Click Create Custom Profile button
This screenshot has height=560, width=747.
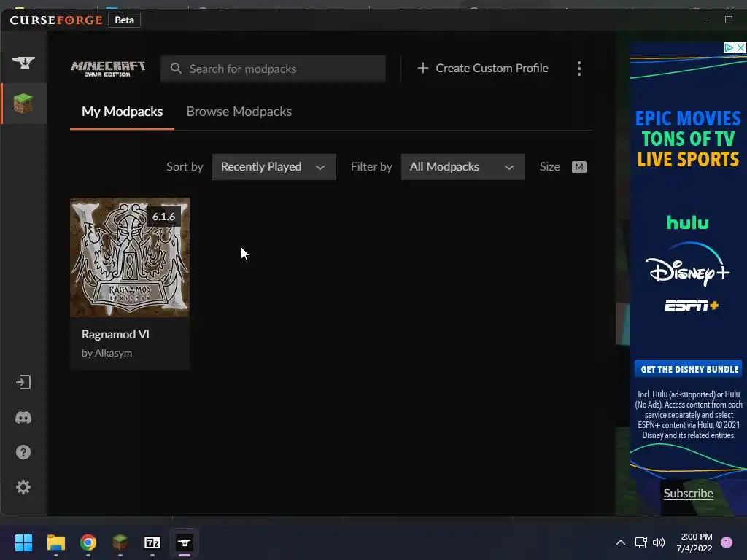483,68
